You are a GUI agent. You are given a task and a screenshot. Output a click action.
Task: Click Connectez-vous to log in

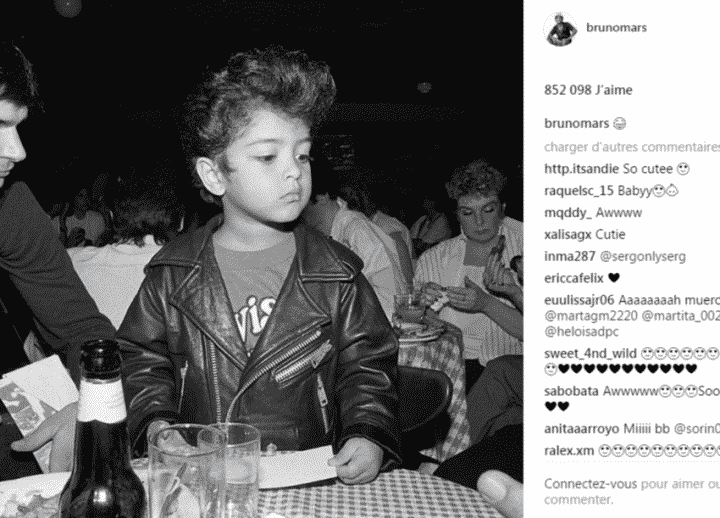(x=591, y=484)
